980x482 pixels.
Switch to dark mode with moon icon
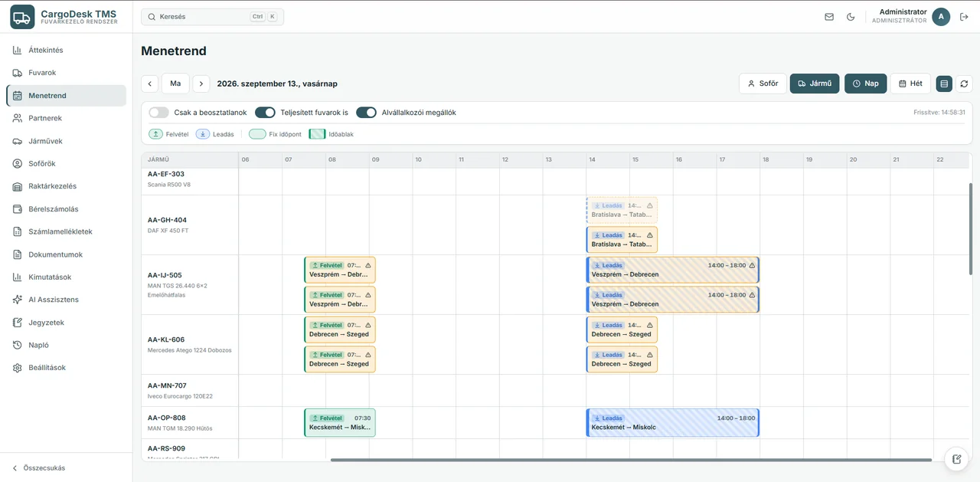(x=851, y=17)
